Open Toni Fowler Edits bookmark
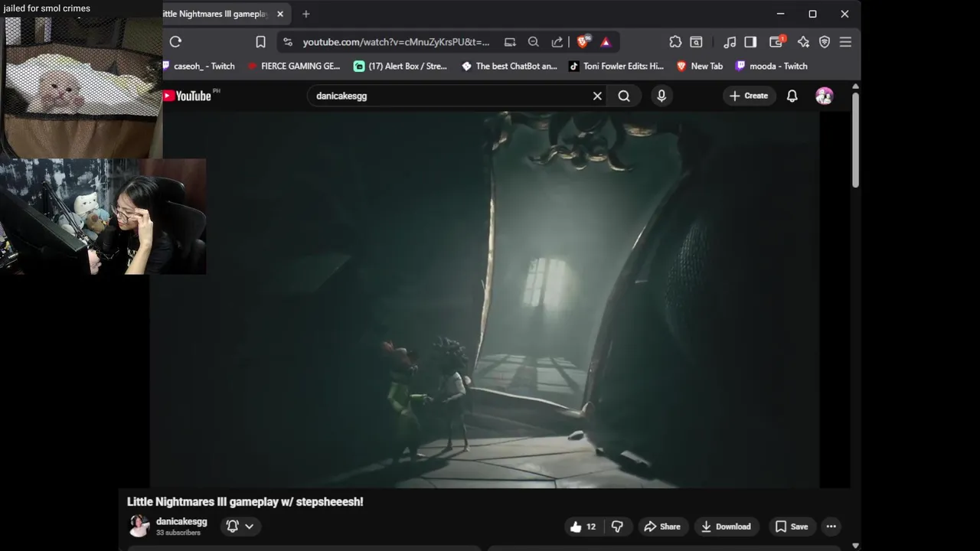This screenshot has width=980, height=551. (616, 66)
